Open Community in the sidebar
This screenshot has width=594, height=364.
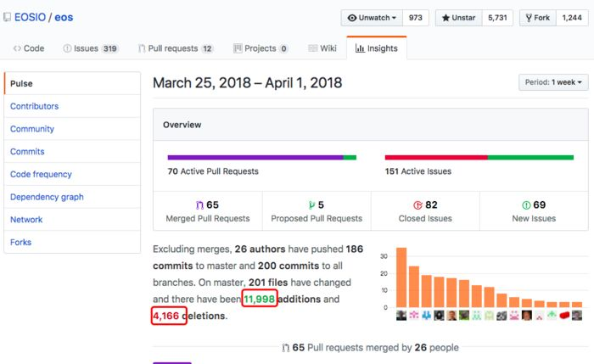click(72, 129)
